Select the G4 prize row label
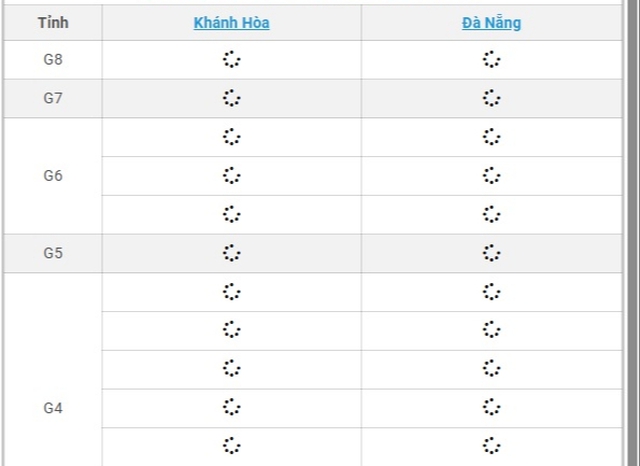 (53, 408)
